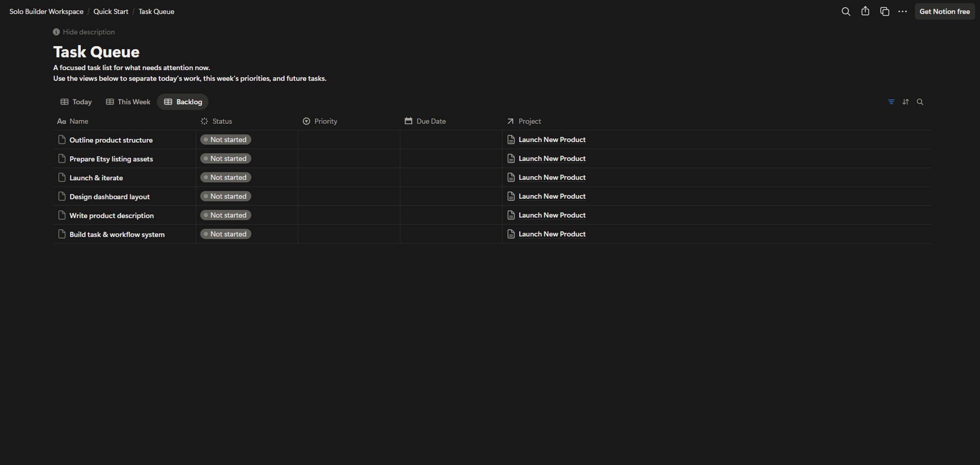The image size is (980, 465).
Task: Click page icon of Prepare Etsy listing assets
Action: (62, 158)
